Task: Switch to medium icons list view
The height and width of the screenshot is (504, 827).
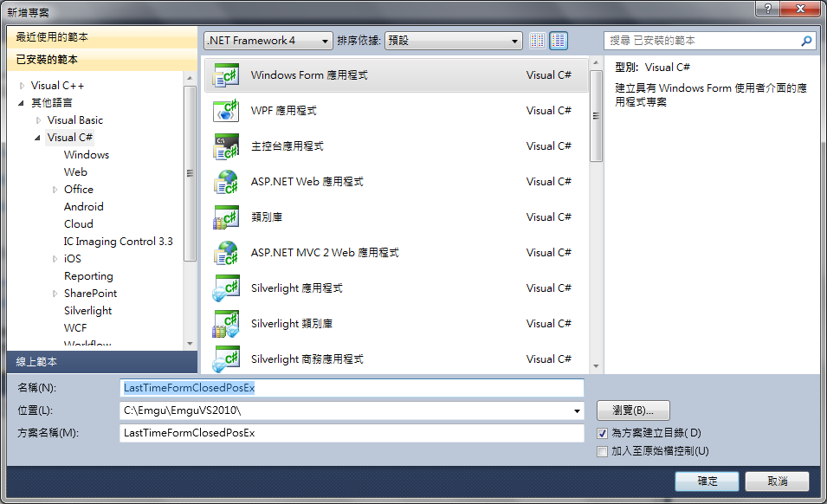Action: pos(559,41)
